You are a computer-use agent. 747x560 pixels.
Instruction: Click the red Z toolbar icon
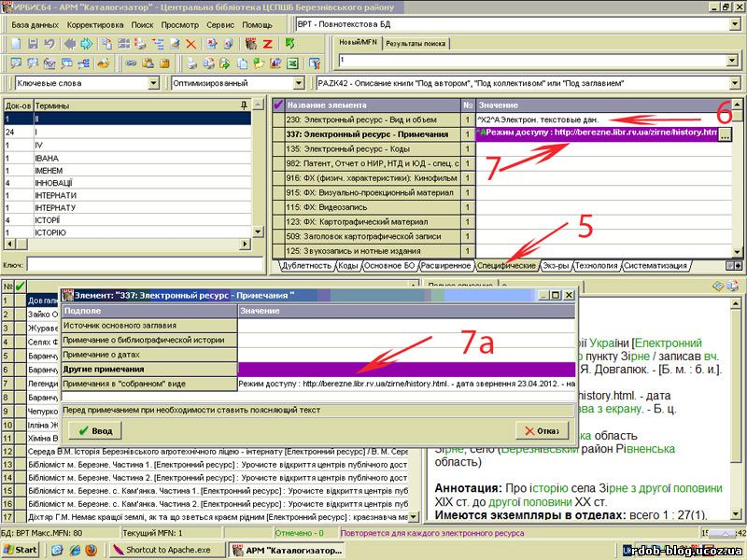pos(267,44)
